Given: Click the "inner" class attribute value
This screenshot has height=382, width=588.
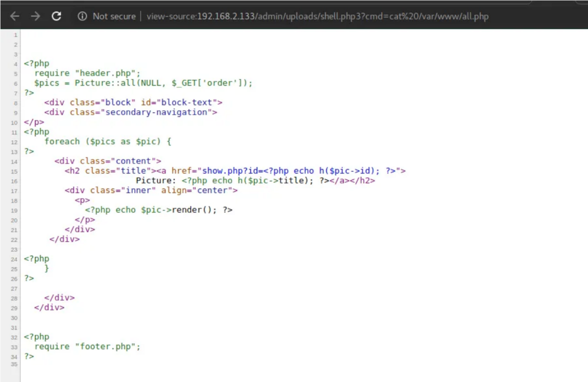Looking at the screenshot, I should click(x=138, y=190).
